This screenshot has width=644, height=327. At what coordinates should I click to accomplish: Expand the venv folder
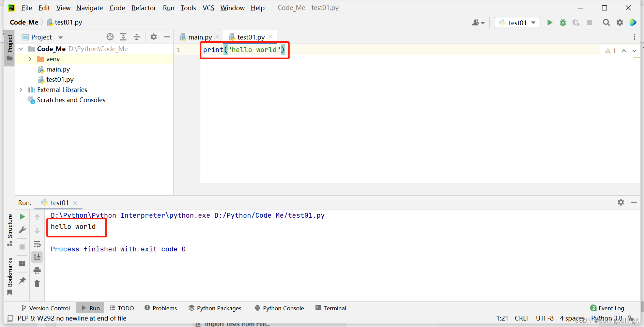(x=30, y=59)
